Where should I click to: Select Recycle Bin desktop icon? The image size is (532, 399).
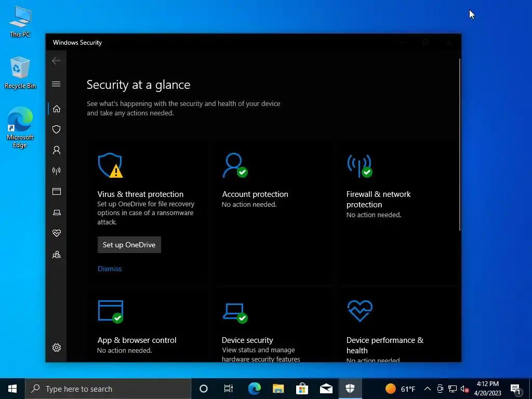20,73
